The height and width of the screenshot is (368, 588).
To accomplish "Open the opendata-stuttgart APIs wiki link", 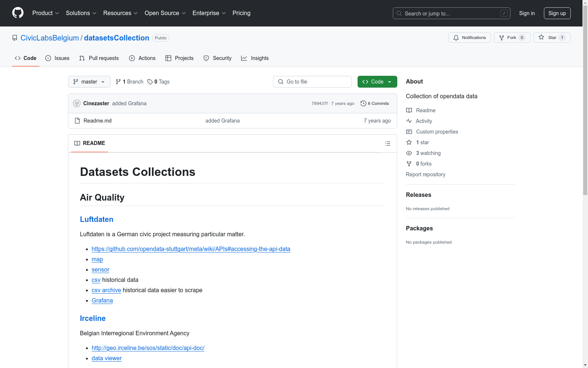I will [x=191, y=249].
